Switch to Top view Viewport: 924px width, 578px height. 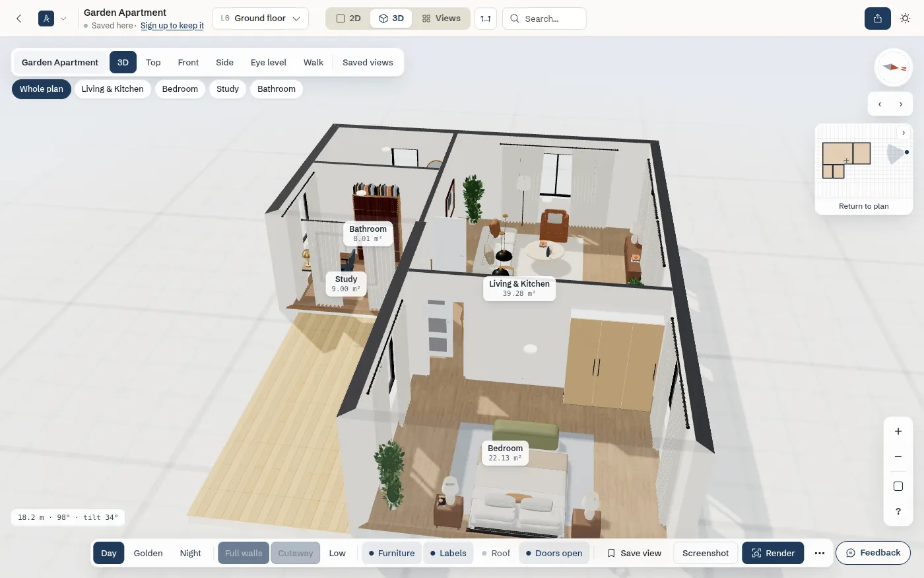[x=153, y=63]
